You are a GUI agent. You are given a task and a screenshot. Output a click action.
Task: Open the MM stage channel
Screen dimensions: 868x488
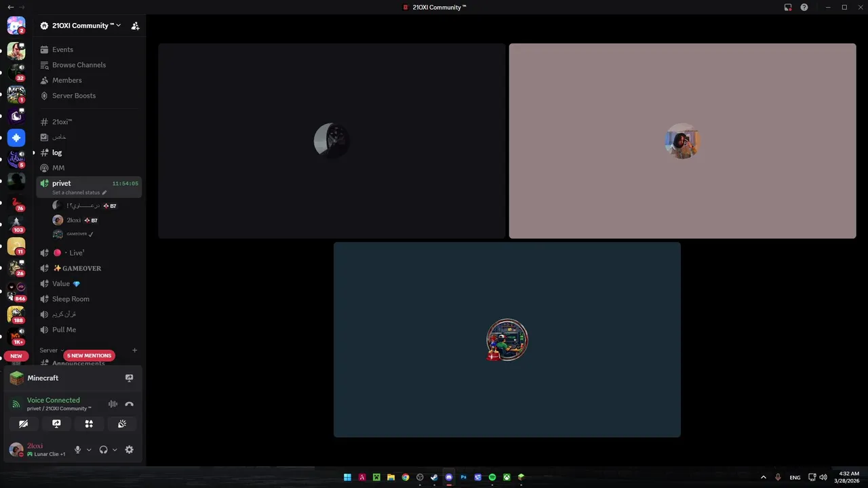coord(89,168)
